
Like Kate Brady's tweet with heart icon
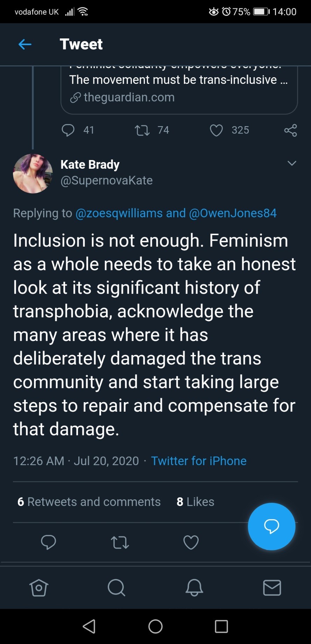pyautogui.click(x=191, y=542)
